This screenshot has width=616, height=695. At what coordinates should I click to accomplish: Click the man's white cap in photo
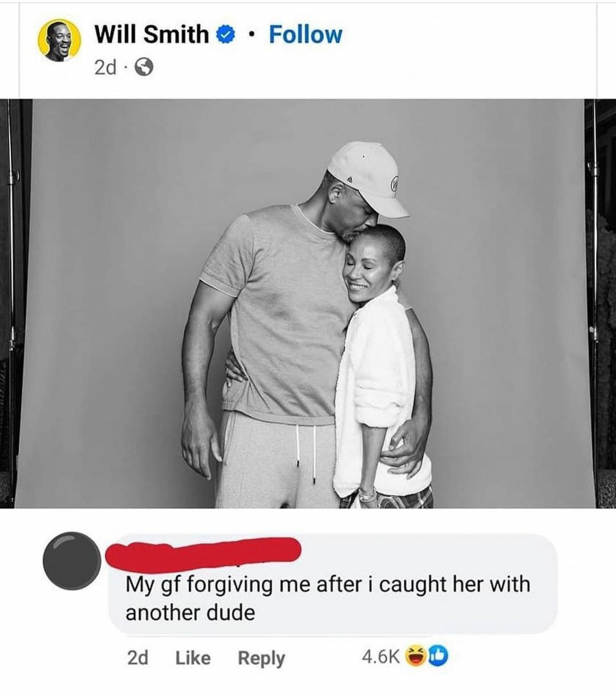(368, 177)
